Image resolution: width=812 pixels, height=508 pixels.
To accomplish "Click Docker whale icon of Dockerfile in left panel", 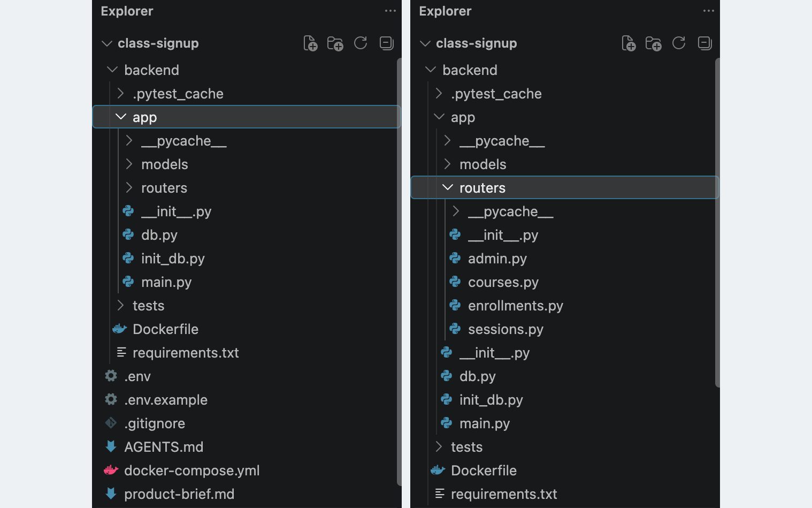I will pyautogui.click(x=119, y=329).
